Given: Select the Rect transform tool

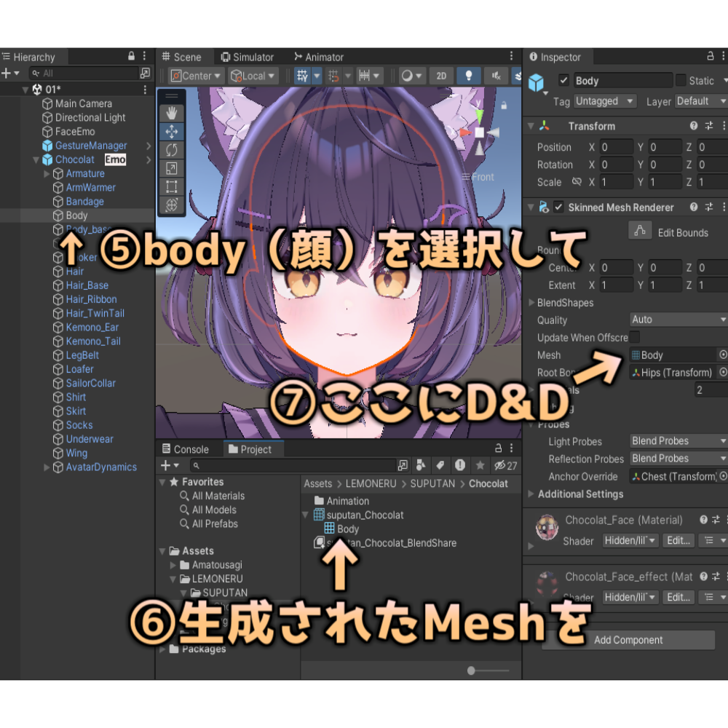Looking at the screenshot, I should click(x=171, y=186).
